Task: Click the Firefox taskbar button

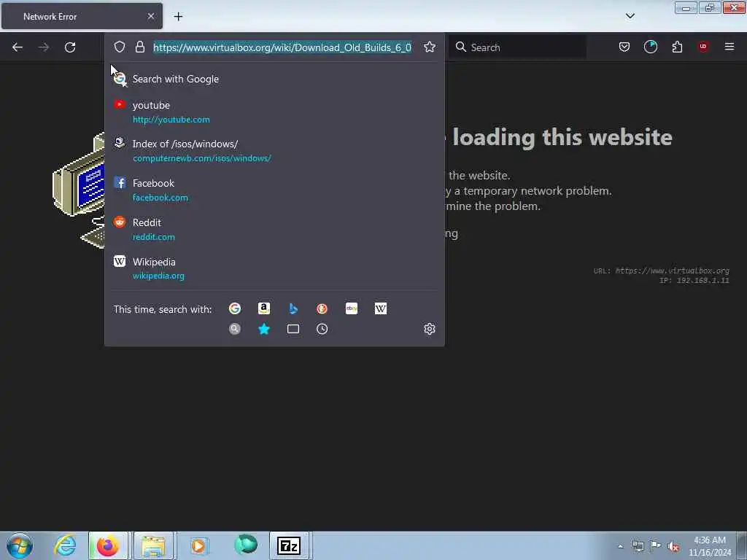Action: click(x=108, y=545)
